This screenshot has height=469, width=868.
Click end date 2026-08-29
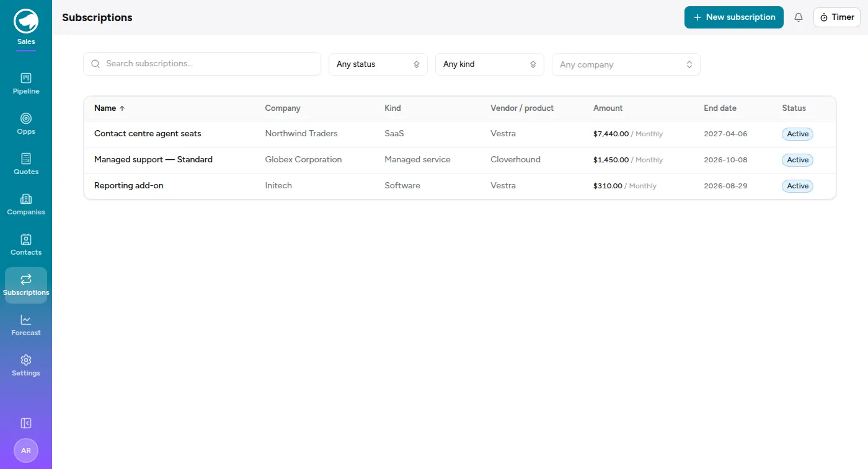click(725, 186)
